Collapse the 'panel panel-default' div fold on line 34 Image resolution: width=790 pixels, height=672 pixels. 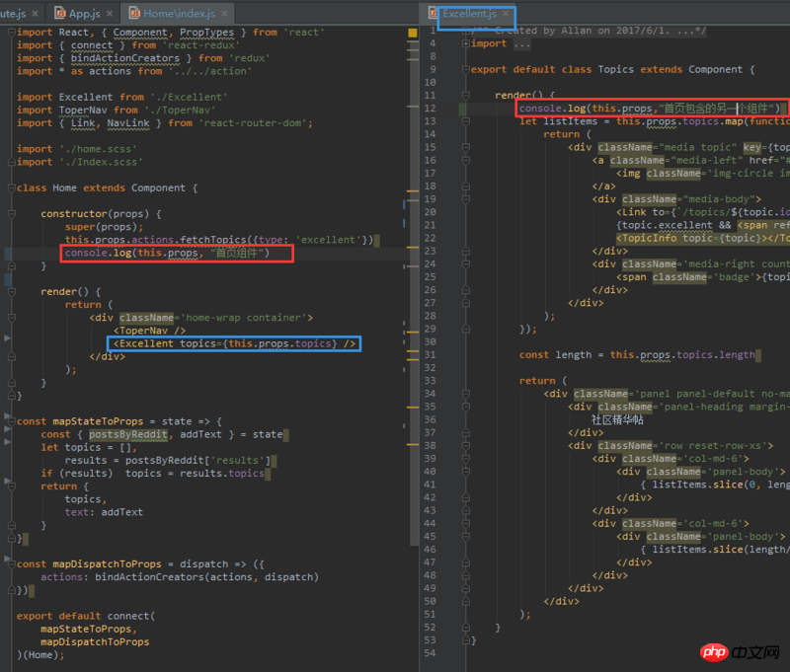coord(465,394)
